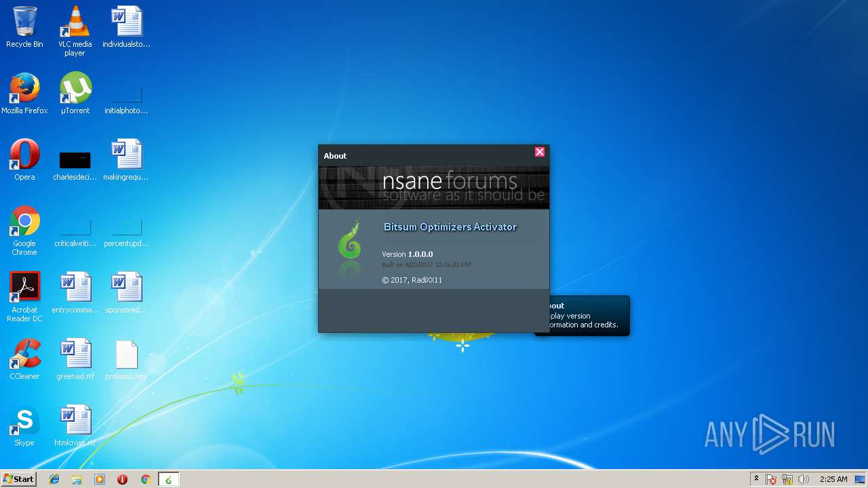Click the network tray icon
Viewport: 868px width, 488px height.
click(x=788, y=479)
